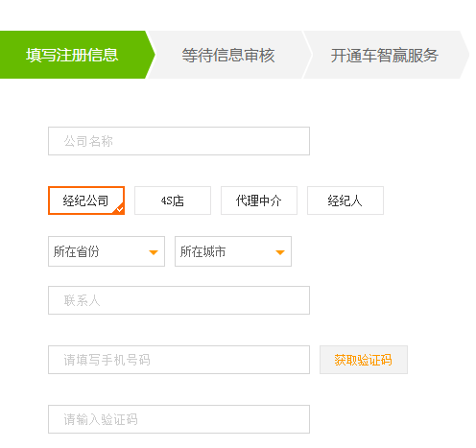This screenshot has height=448, width=476.
Task: Click the orange arrow in 所在省份
Action: click(x=154, y=252)
